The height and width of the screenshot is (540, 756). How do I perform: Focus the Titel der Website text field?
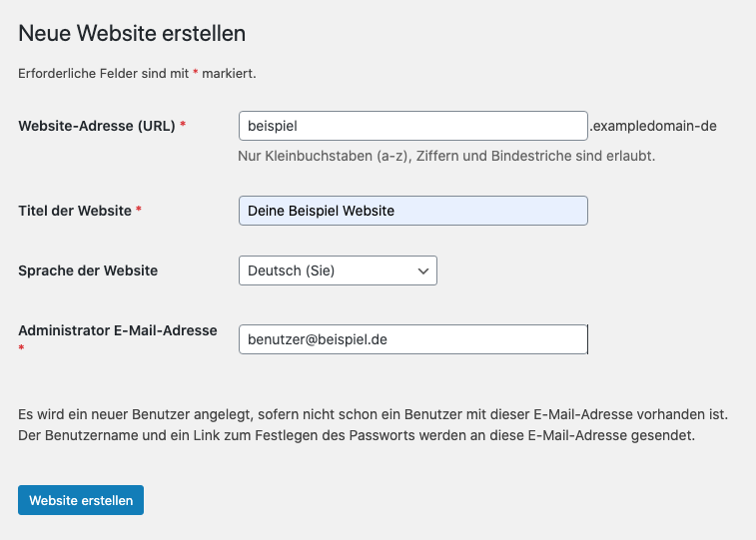[x=413, y=211]
